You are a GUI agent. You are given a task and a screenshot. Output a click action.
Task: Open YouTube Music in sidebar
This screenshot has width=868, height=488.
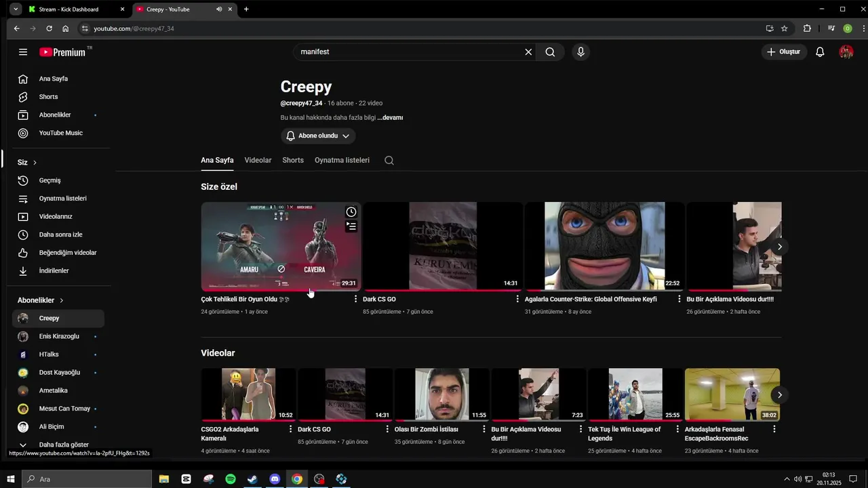(61, 133)
